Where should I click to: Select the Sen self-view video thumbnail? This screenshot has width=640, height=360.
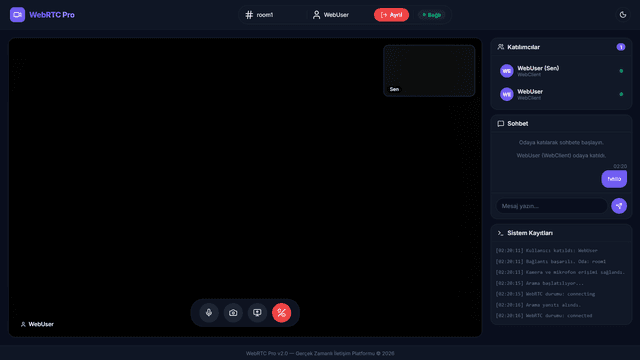429,71
